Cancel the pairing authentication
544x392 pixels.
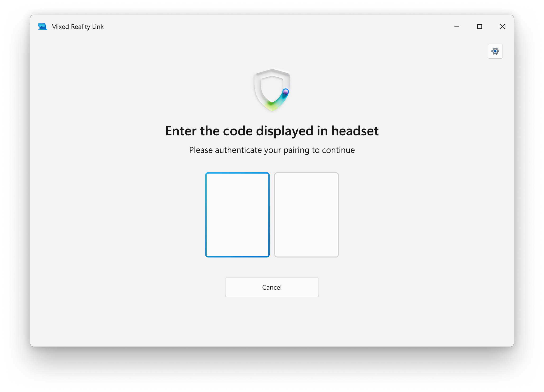[x=272, y=287]
